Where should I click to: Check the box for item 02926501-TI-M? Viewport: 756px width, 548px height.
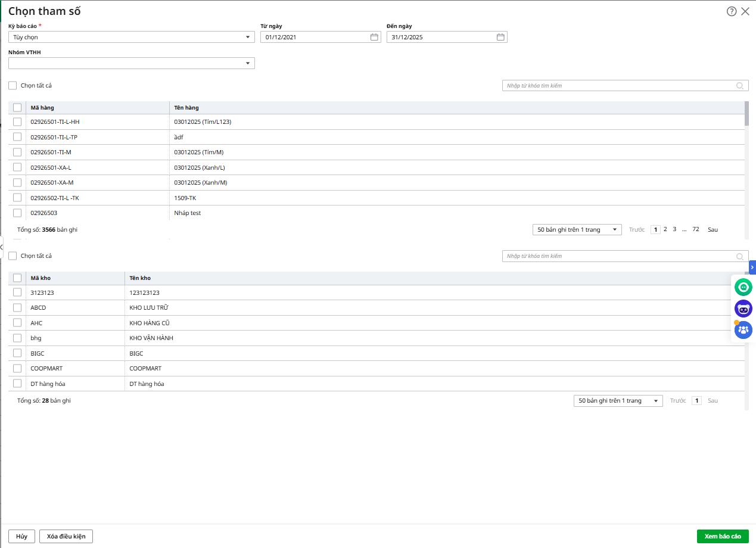pyautogui.click(x=17, y=152)
